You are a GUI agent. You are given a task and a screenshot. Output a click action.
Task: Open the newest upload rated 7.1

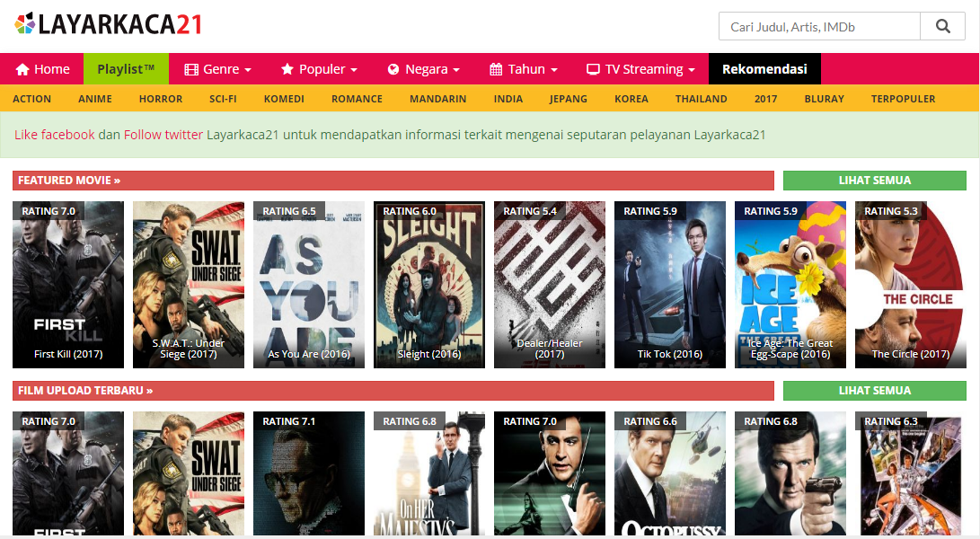[309, 473]
